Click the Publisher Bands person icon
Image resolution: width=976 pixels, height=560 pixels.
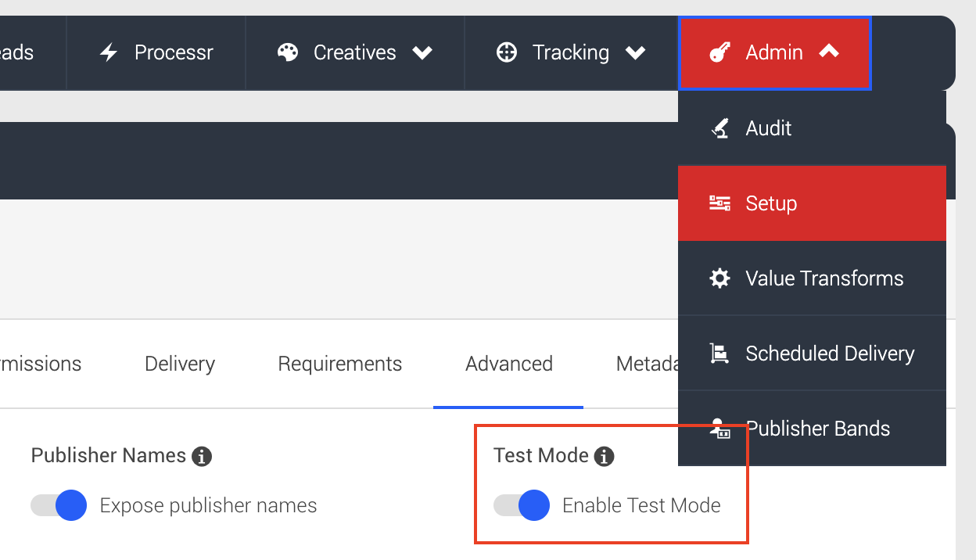[719, 429]
